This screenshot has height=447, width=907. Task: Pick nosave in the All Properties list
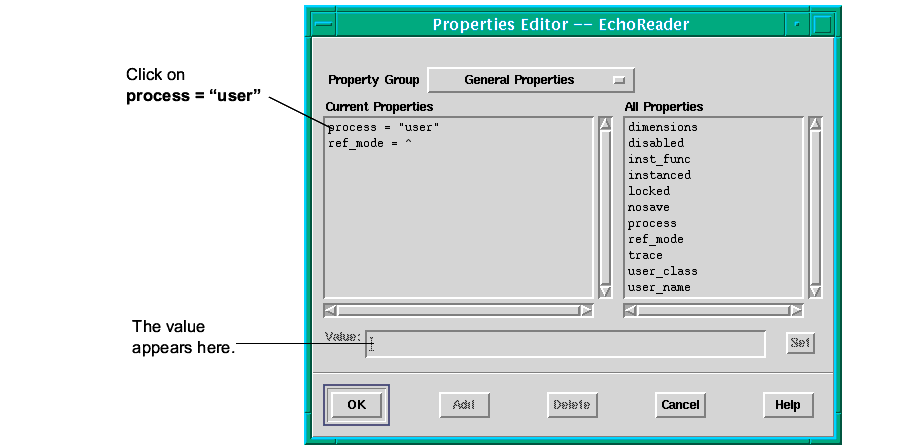[649, 208]
